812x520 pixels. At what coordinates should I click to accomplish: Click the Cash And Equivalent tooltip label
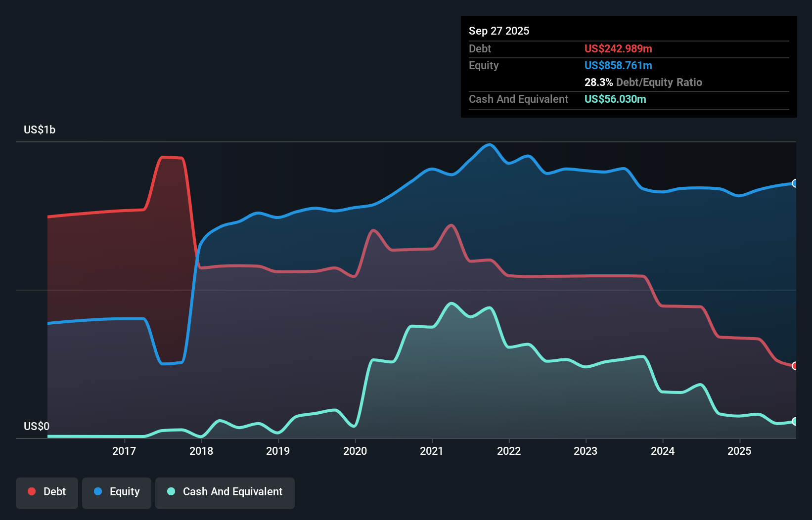pyautogui.click(x=518, y=99)
